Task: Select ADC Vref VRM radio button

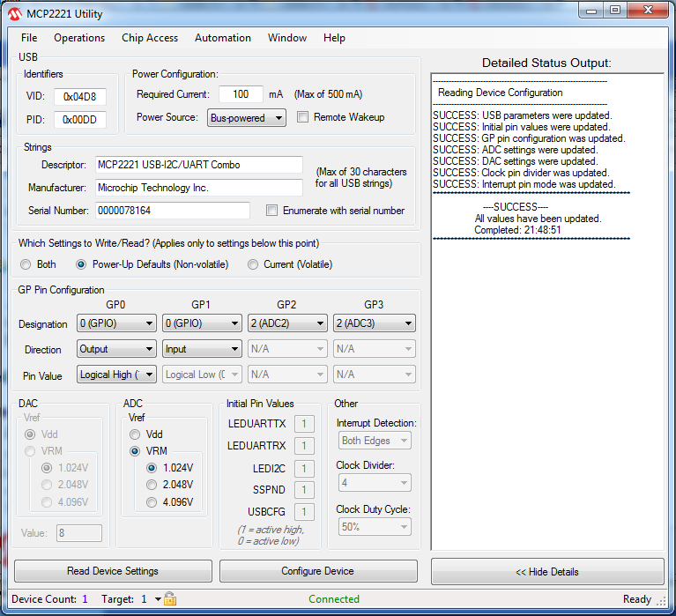Action: point(135,451)
